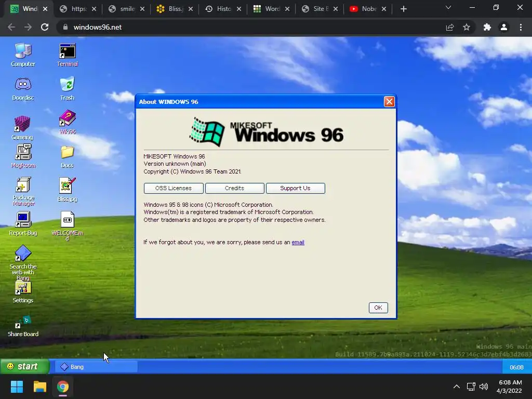
Task: Reload the windows96.net page
Action: click(x=45, y=27)
